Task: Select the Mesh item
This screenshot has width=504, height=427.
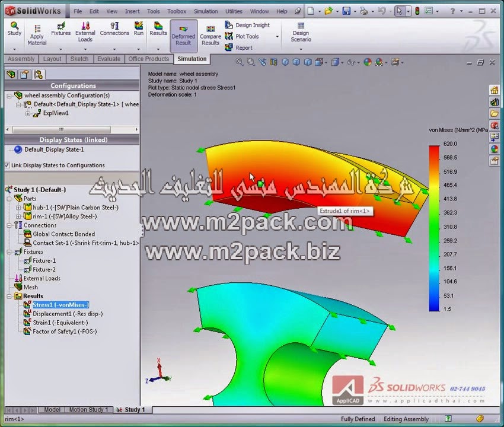Action: pyautogui.click(x=30, y=287)
